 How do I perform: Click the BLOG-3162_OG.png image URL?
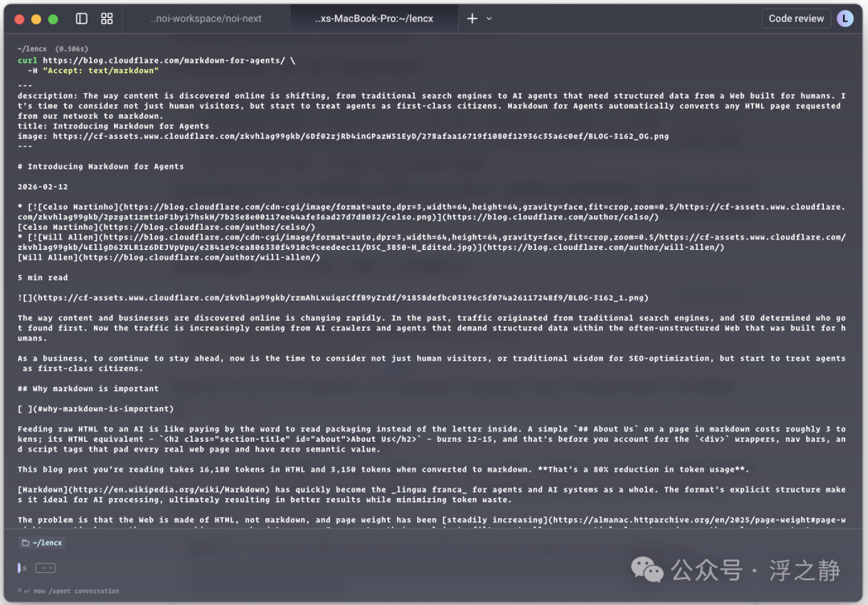[x=361, y=137]
